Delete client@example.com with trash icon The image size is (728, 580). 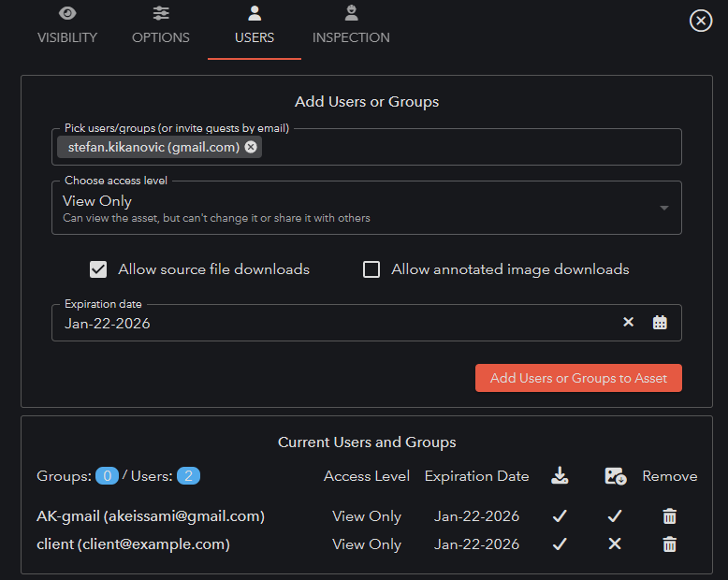tap(669, 544)
